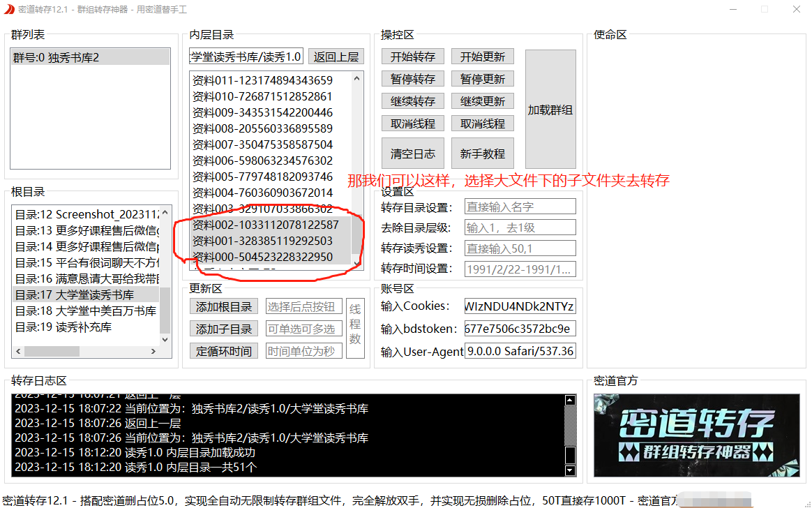Pause update with 暂停更新
Image resolution: width=812 pixels, height=508 pixels.
(x=482, y=79)
